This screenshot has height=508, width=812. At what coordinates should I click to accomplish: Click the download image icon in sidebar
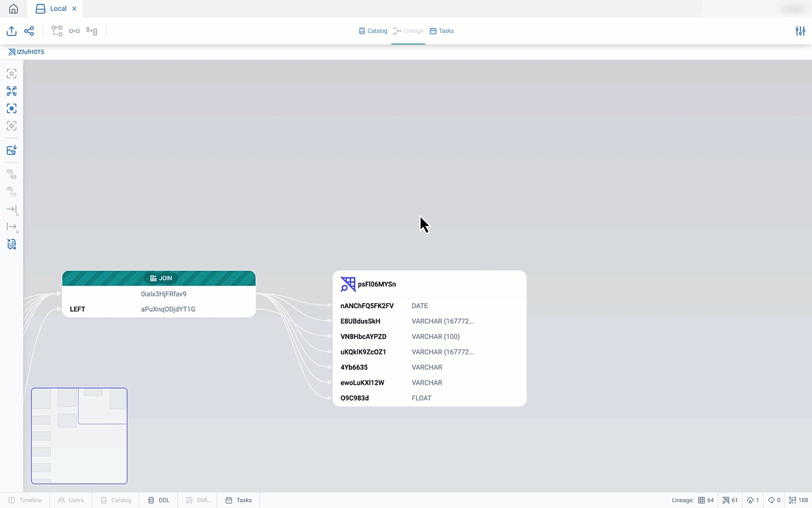(11, 150)
